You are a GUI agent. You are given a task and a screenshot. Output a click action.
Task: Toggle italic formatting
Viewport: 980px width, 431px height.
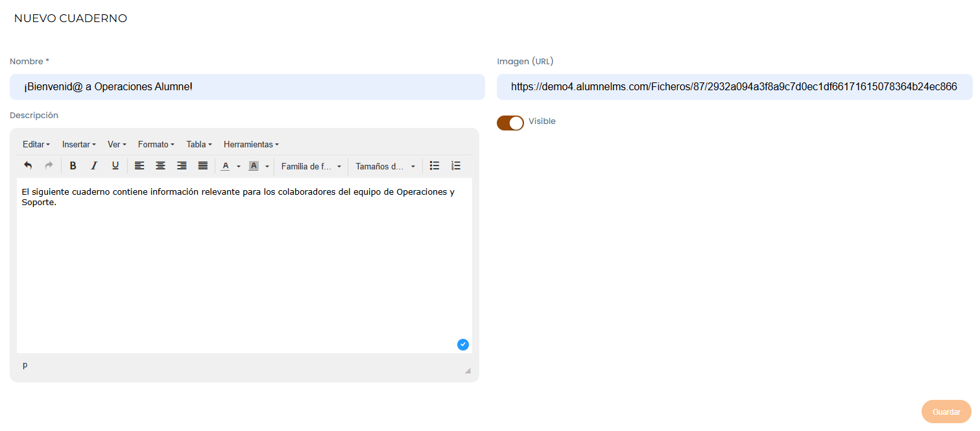click(x=94, y=166)
